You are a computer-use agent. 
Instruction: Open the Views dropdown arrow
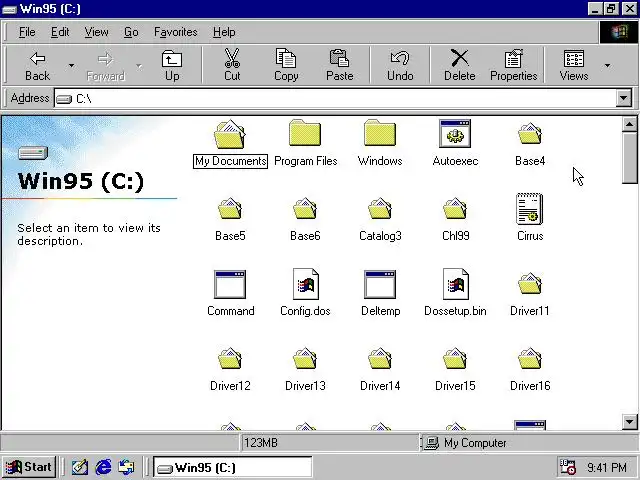[x=607, y=65]
